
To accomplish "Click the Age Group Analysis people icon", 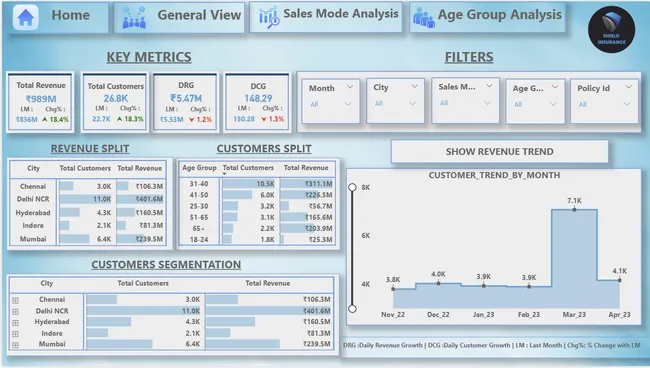I will click(424, 18).
